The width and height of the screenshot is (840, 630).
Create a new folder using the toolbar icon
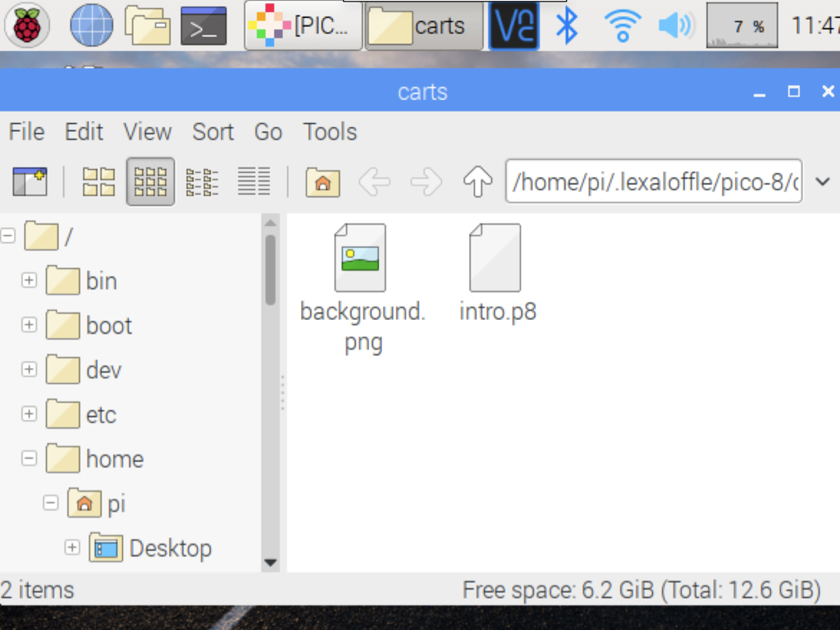point(30,181)
